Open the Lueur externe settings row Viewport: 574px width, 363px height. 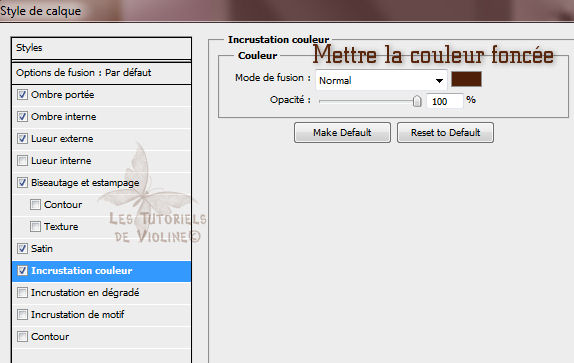pos(101,139)
